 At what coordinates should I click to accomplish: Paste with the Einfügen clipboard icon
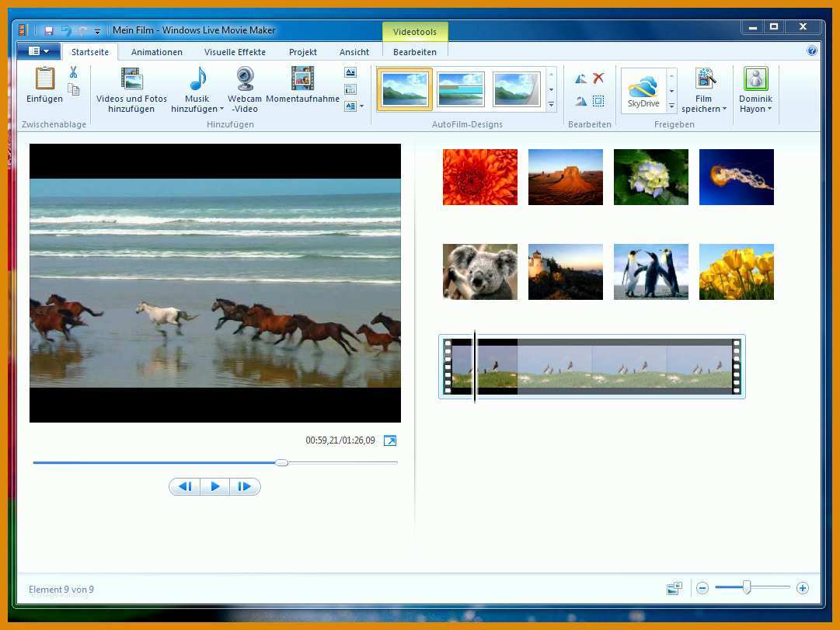click(44, 79)
